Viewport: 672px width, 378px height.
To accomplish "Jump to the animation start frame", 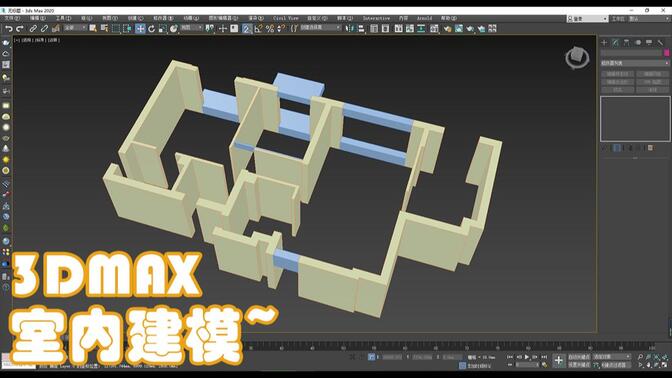I will point(510,357).
